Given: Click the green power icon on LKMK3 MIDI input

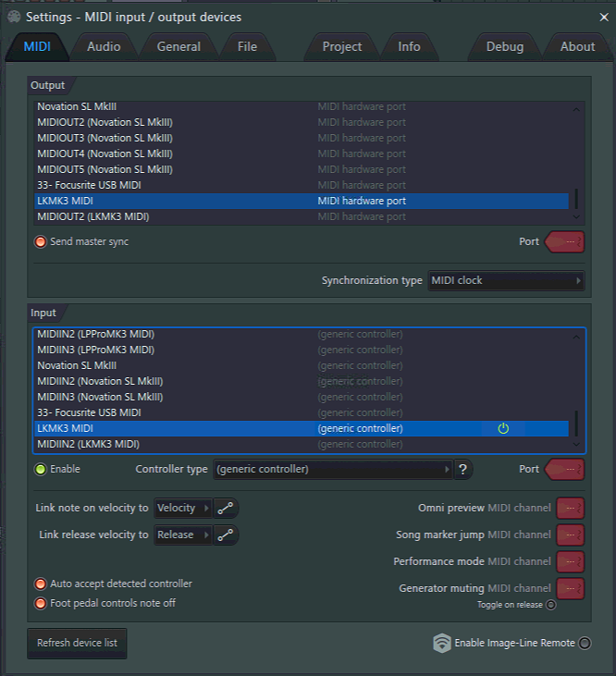Looking at the screenshot, I should [x=503, y=428].
